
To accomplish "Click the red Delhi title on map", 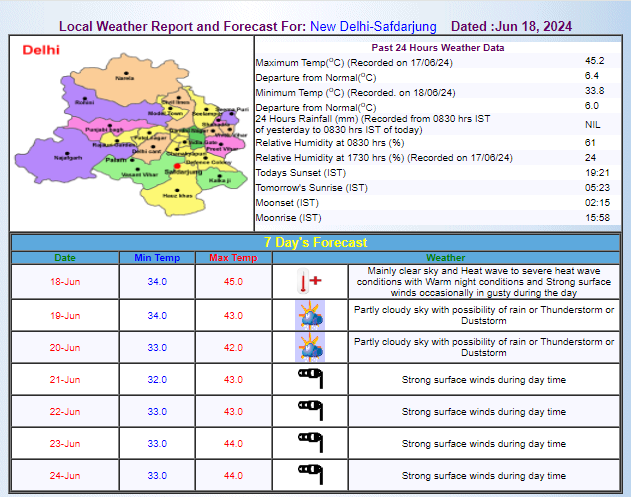I will pos(41,48).
